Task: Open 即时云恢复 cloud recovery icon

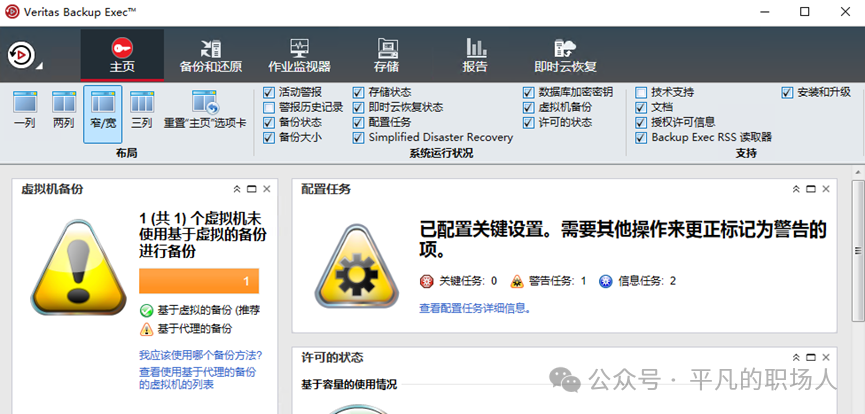Action: point(565,55)
